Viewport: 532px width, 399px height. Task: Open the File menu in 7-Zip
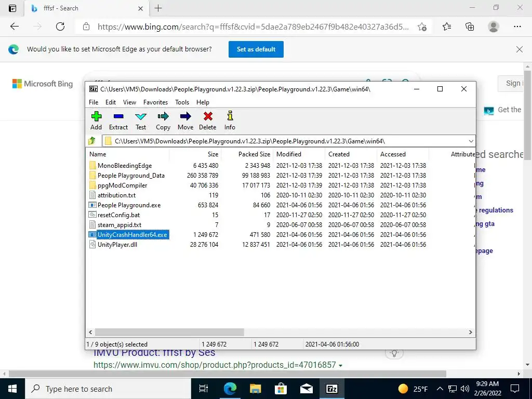[x=94, y=102]
